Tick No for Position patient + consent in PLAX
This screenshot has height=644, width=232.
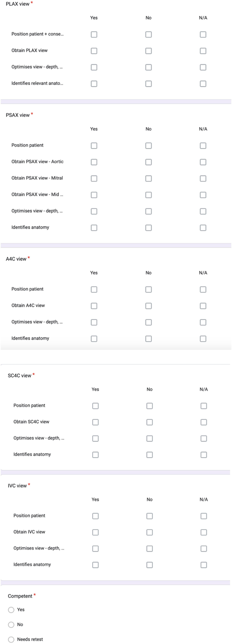tap(149, 34)
